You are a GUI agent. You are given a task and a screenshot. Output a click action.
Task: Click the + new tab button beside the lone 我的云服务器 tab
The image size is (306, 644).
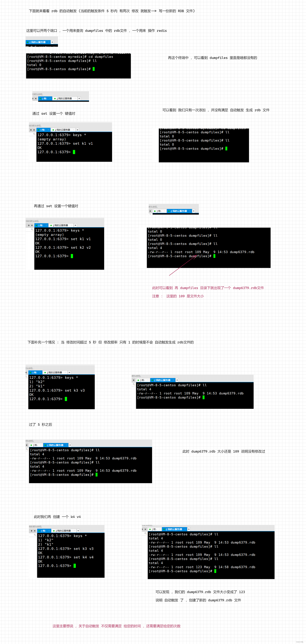(52, 42)
